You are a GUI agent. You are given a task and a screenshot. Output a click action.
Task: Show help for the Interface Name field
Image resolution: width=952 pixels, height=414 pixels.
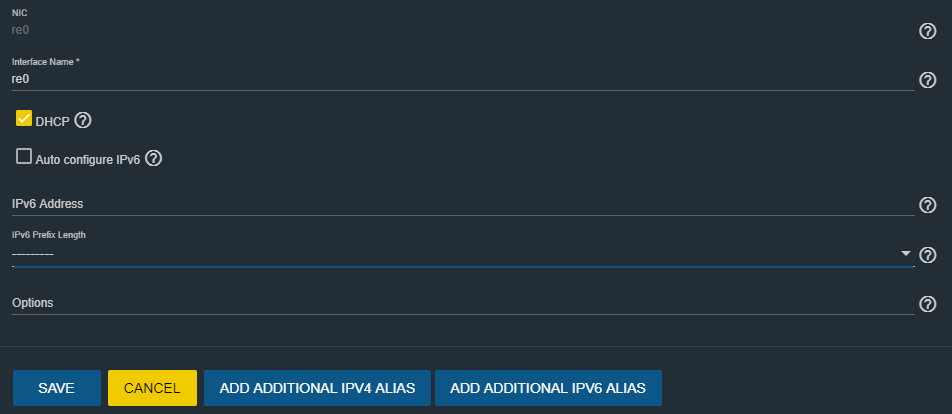pos(927,80)
